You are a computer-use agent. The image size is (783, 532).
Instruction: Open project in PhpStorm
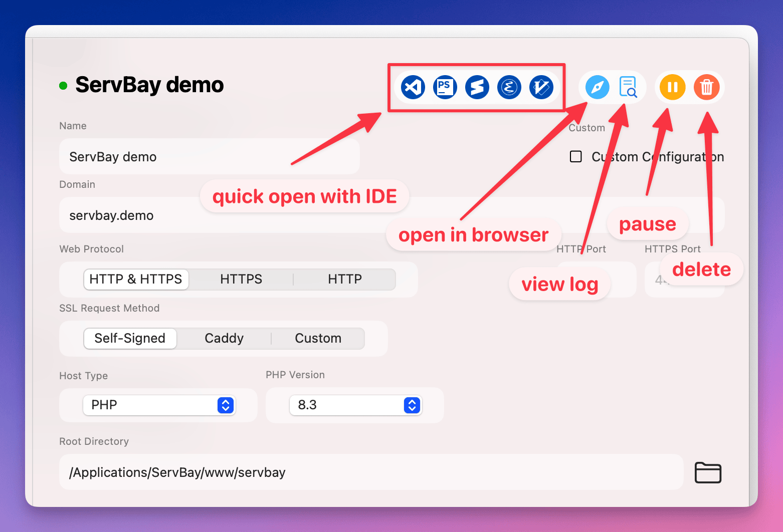click(445, 87)
